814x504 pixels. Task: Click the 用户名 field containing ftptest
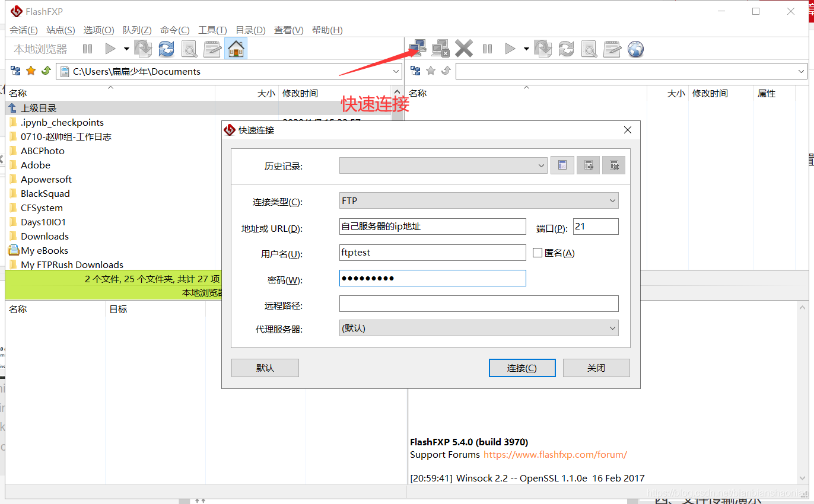pos(433,253)
